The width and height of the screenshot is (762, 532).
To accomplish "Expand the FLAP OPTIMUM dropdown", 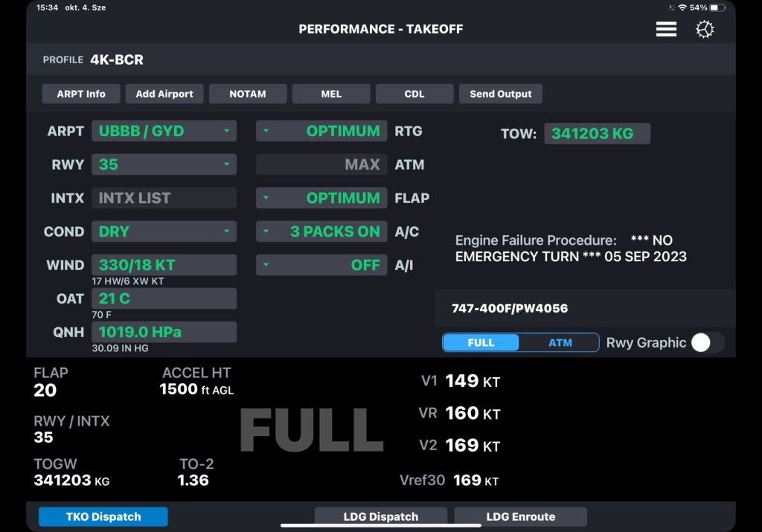I will 321,198.
